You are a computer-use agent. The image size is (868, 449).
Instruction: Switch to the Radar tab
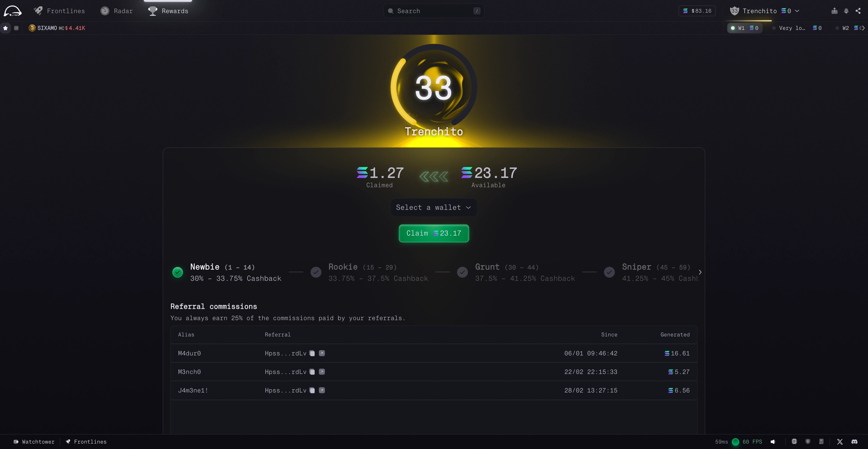[x=117, y=11]
